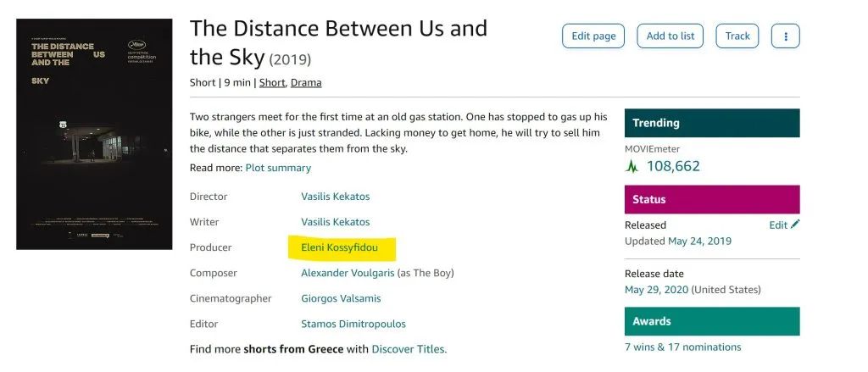The height and width of the screenshot is (372, 868).
Task: Click the pencil Edit icon under Status
Action: (x=794, y=225)
